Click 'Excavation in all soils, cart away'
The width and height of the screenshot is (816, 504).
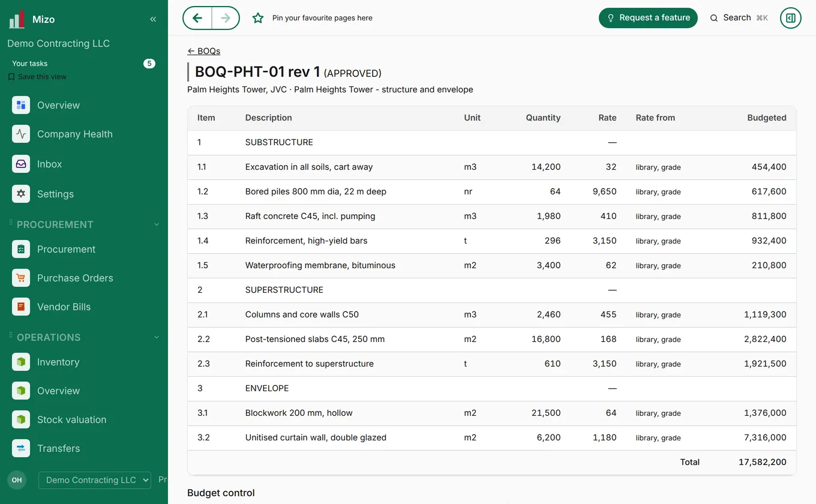(309, 167)
